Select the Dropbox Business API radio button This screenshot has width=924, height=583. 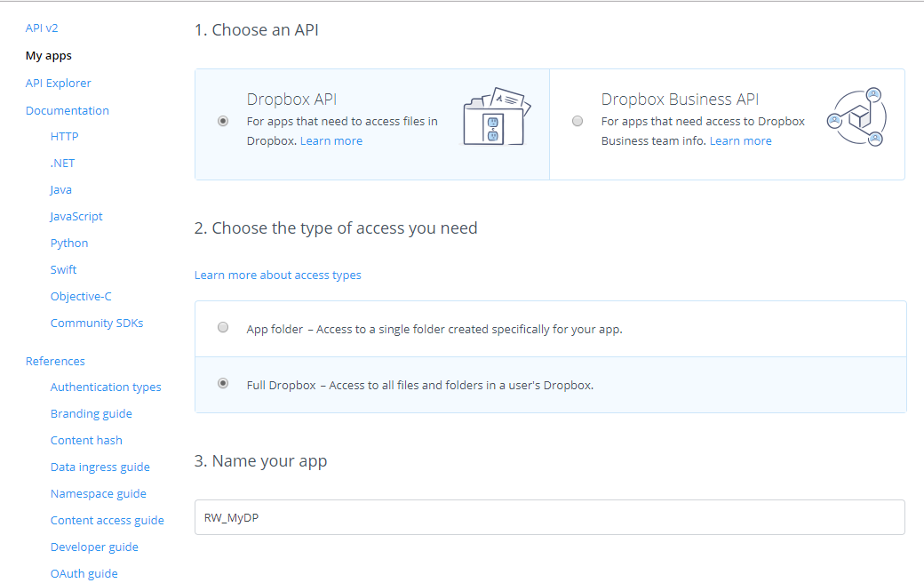point(577,121)
